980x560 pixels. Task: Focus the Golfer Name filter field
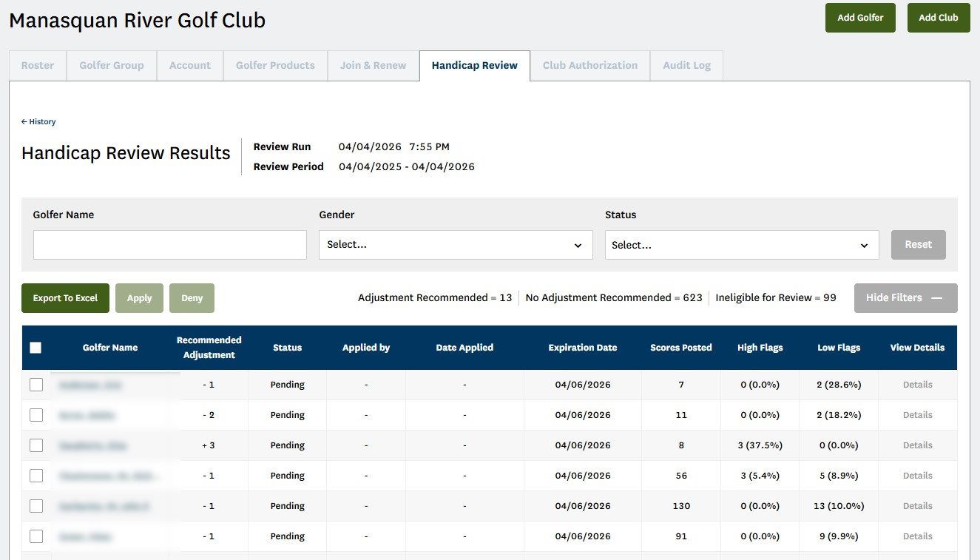pos(170,245)
